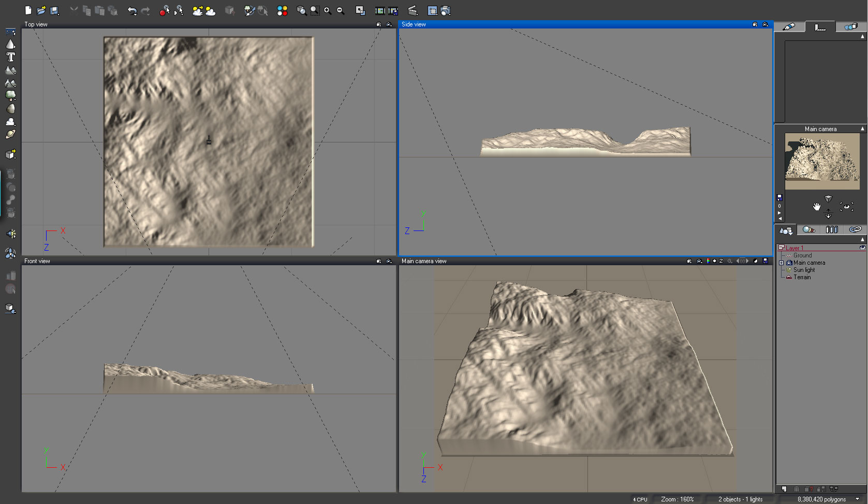
Task: Select Terrain in the layer list
Action: (x=802, y=277)
